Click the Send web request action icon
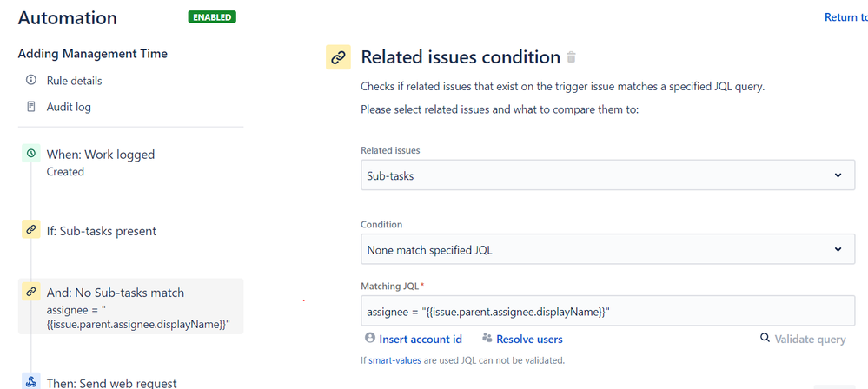868x389 pixels. tap(31, 382)
